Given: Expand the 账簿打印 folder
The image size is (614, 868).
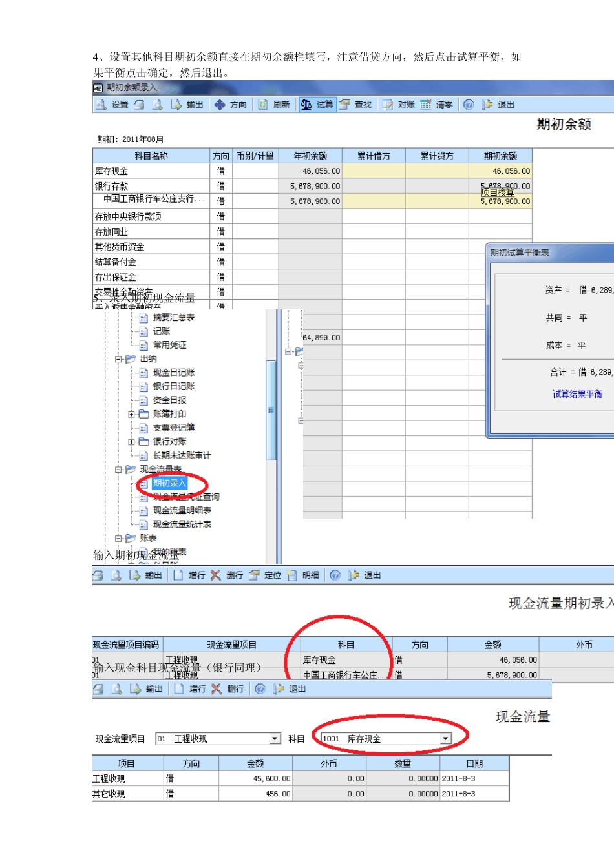Looking at the screenshot, I should [x=131, y=414].
